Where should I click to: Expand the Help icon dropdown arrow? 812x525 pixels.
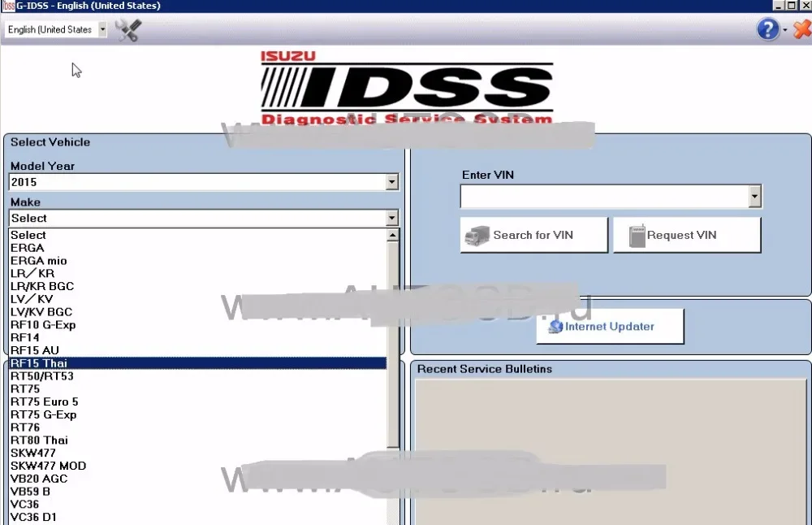tap(785, 30)
